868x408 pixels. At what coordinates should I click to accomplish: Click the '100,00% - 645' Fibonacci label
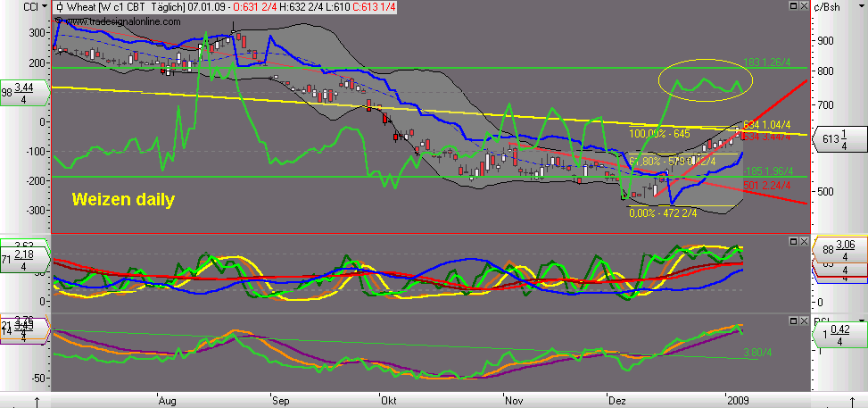point(659,134)
